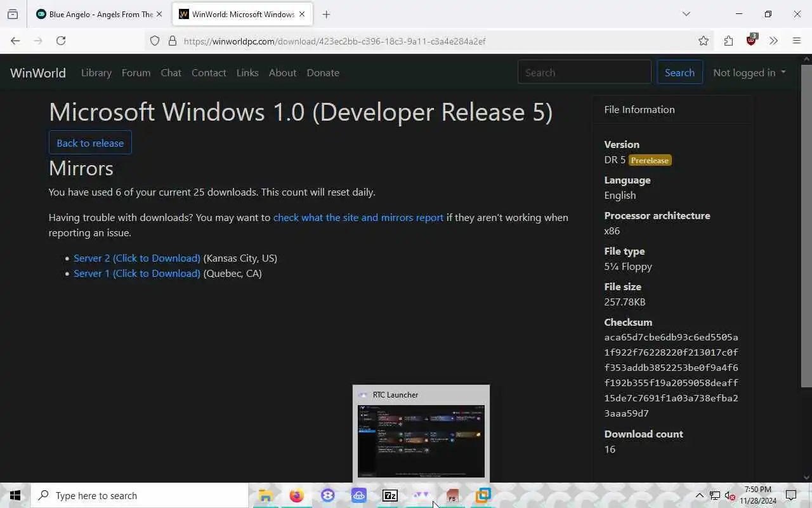Click the muted volume tray icon

pos(730,495)
